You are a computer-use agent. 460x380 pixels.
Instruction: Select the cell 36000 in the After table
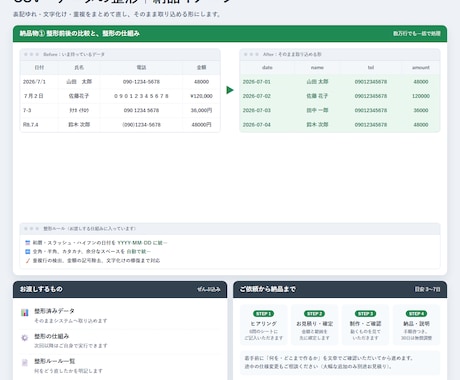coord(421,110)
